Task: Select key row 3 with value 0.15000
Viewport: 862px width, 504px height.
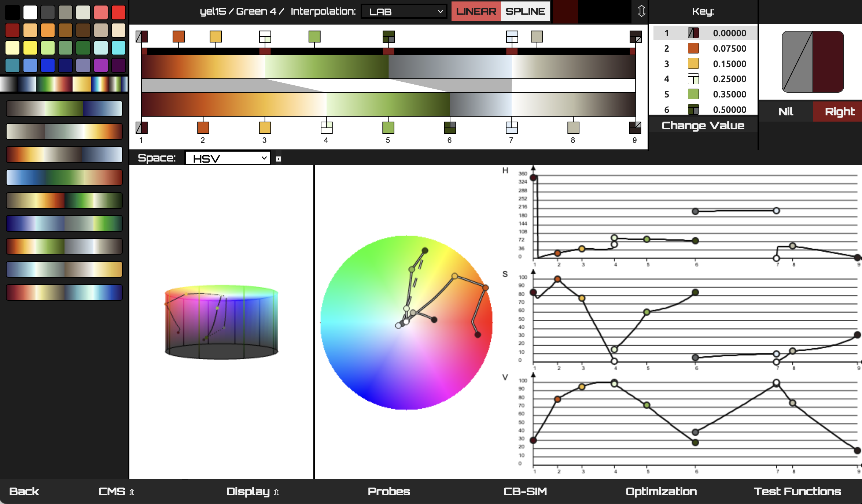Action: pos(704,64)
